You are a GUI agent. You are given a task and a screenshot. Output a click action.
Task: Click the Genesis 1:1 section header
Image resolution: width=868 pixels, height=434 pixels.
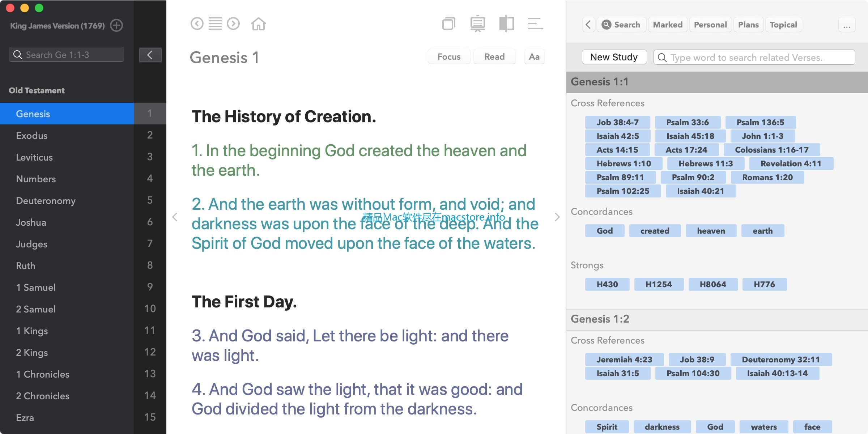tap(717, 82)
